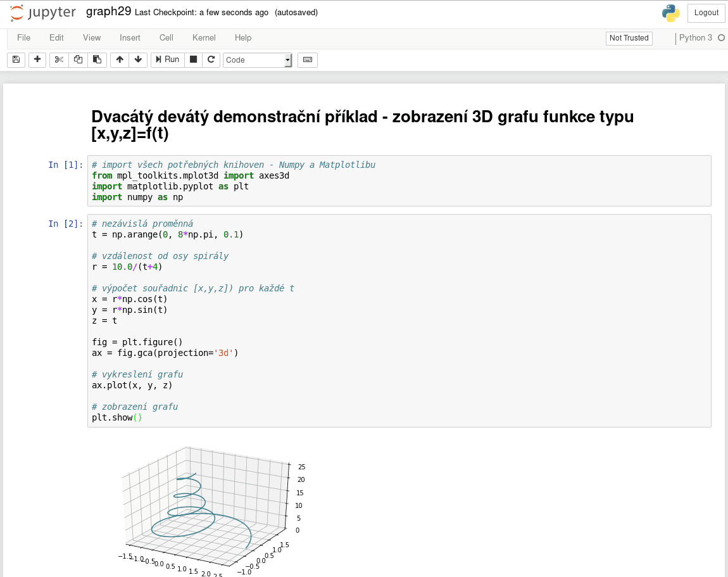The image size is (728, 577).
Task: Click the line 'fig = plt.figure()'
Action: click(137, 343)
